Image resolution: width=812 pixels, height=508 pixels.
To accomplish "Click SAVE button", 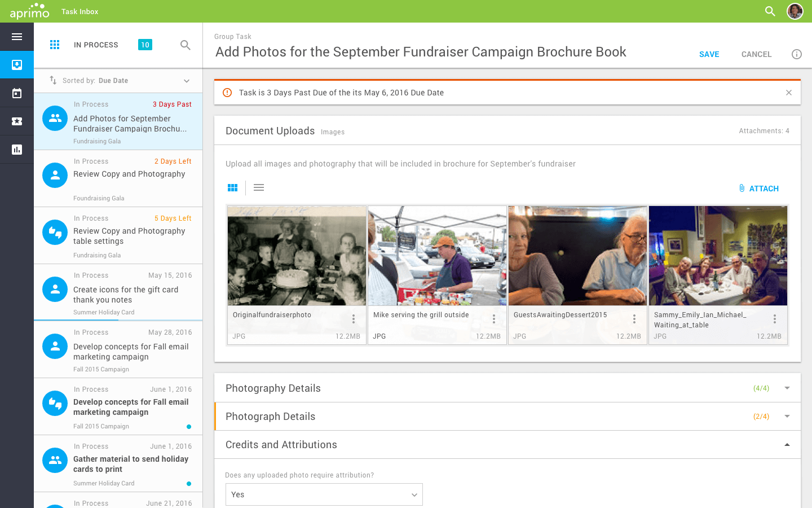I will (709, 54).
